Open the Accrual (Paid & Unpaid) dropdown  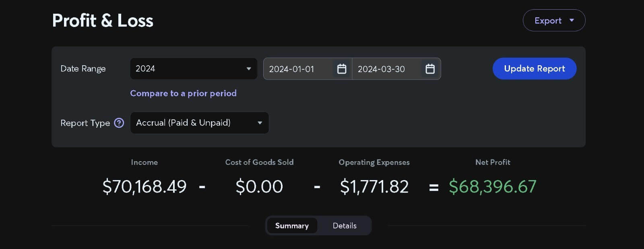pos(199,123)
